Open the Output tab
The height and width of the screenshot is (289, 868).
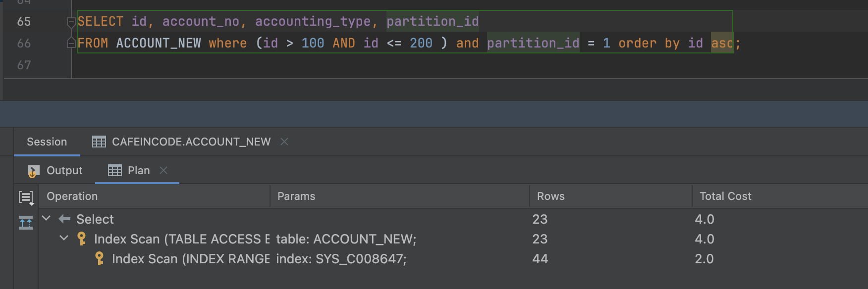point(64,171)
